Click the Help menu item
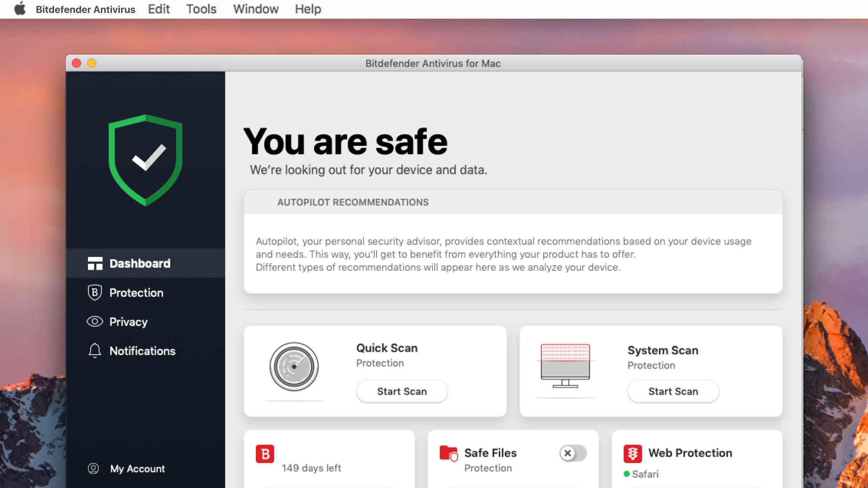The height and width of the screenshot is (488, 868). click(x=307, y=9)
